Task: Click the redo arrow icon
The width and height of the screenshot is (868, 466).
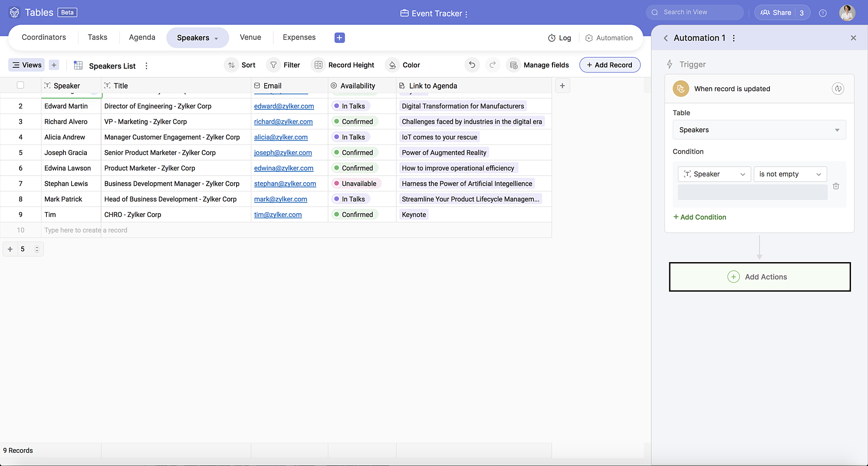Action: pos(493,65)
